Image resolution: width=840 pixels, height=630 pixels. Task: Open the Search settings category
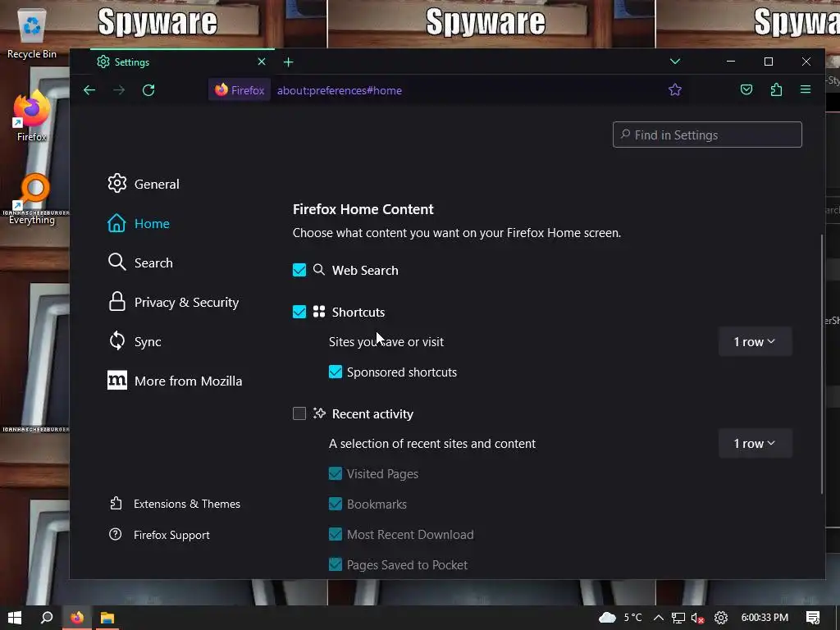point(140,262)
